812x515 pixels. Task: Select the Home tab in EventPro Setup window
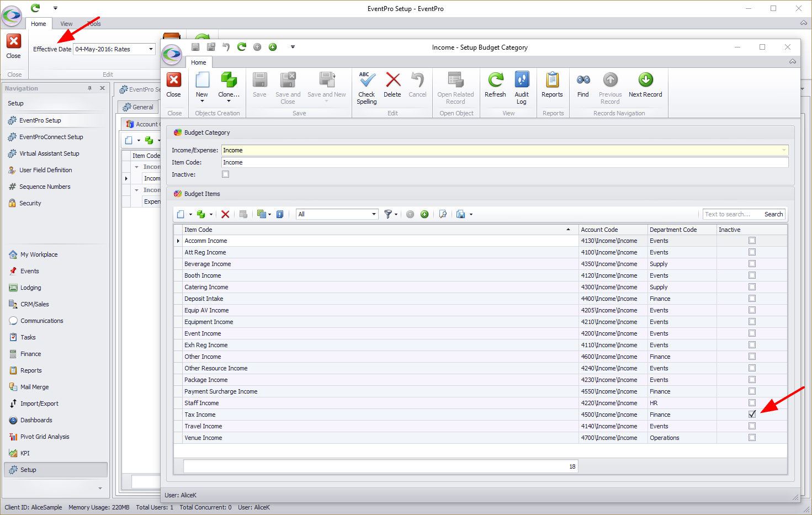point(39,24)
